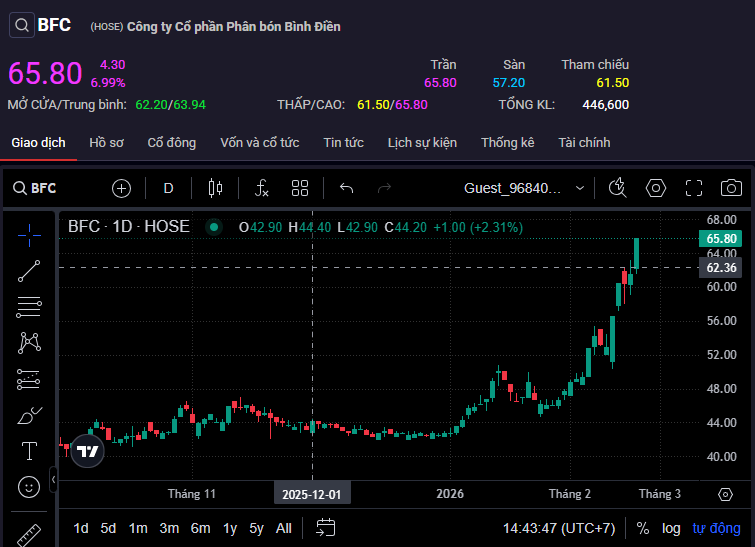Switch to the Tin tức tab
755x547 pixels.
pos(343,143)
